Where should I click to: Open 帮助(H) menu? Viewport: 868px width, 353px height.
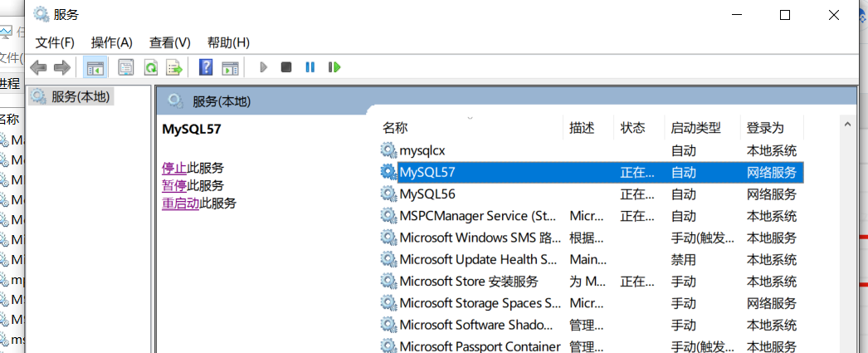coord(229,42)
